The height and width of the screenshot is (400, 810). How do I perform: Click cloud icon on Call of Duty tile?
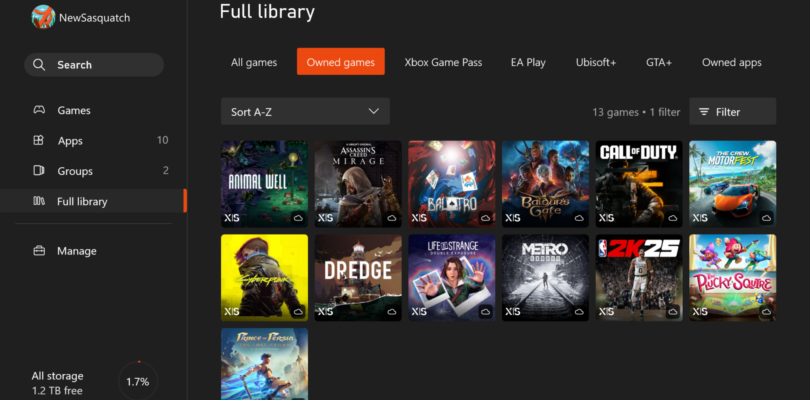pyautogui.click(x=673, y=218)
